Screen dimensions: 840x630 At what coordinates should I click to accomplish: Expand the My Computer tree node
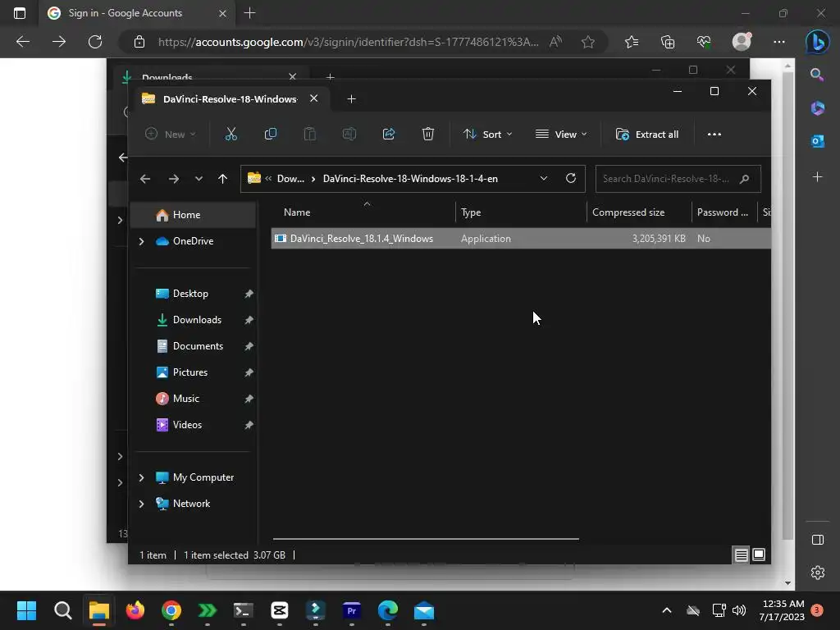pos(141,477)
